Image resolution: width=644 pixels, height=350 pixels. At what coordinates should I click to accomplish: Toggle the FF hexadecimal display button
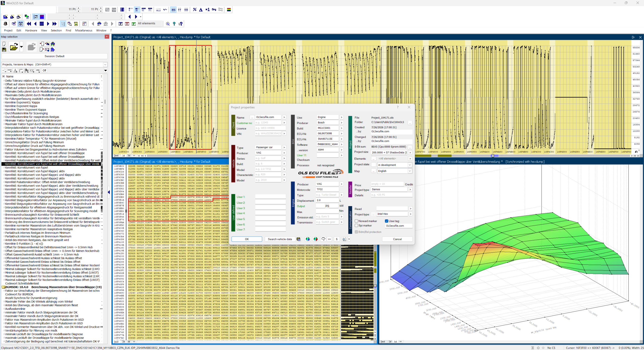pyautogui.click(x=180, y=10)
